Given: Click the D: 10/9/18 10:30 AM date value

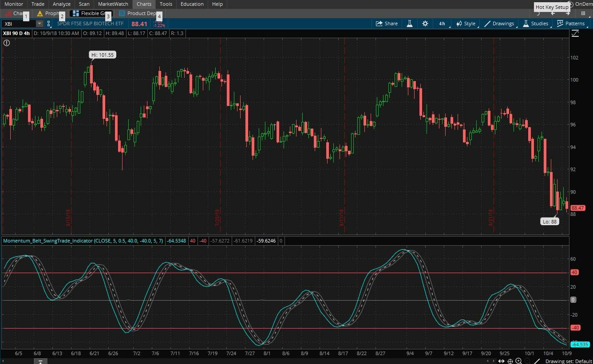Looking at the screenshot, I should pyautogui.click(x=56, y=33).
